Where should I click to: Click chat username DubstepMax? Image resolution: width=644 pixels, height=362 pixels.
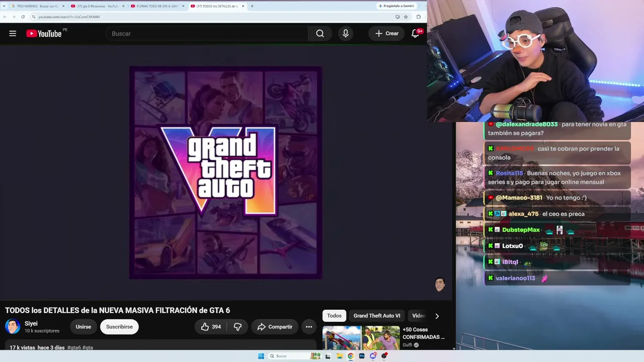click(521, 230)
